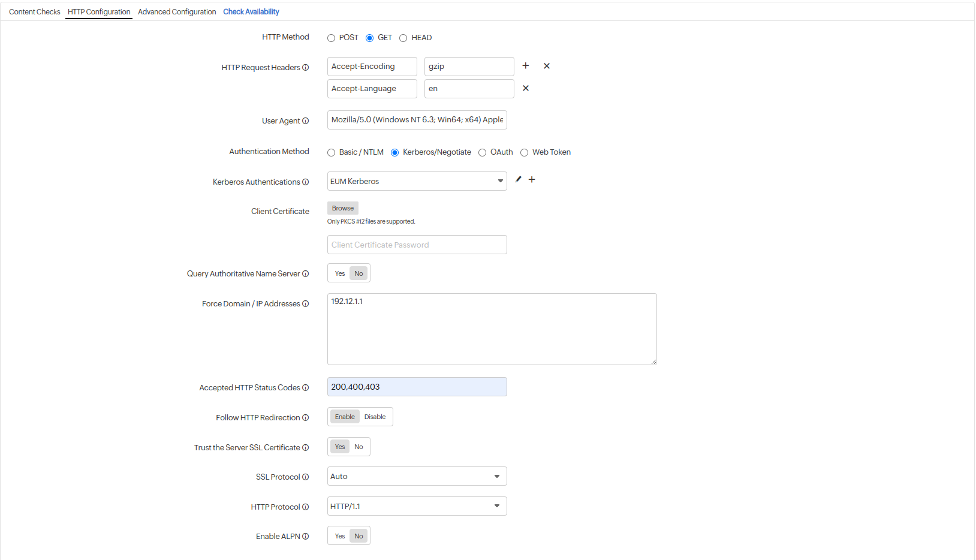Image resolution: width=976 pixels, height=560 pixels.
Task: Click the Check Availability link
Action: 251,11
